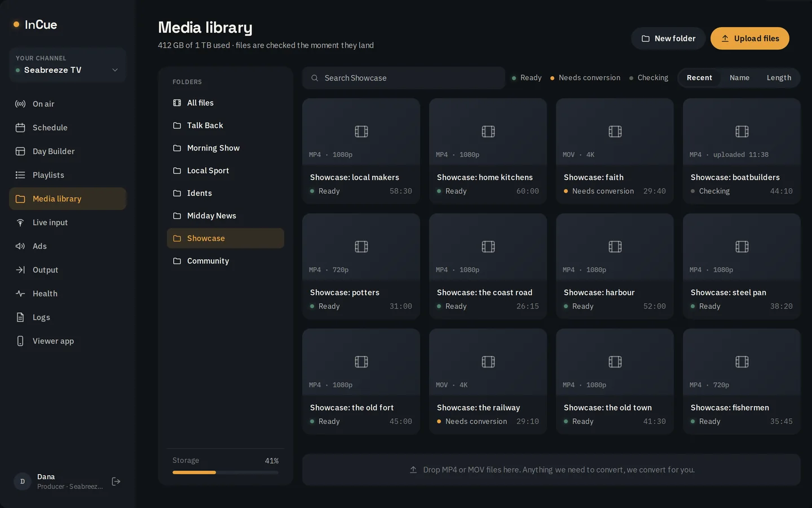The width and height of the screenshot is (812, 508).
Task: Open Showcase: boatbuilders thumbnail
Action: (x=742, y=132)
